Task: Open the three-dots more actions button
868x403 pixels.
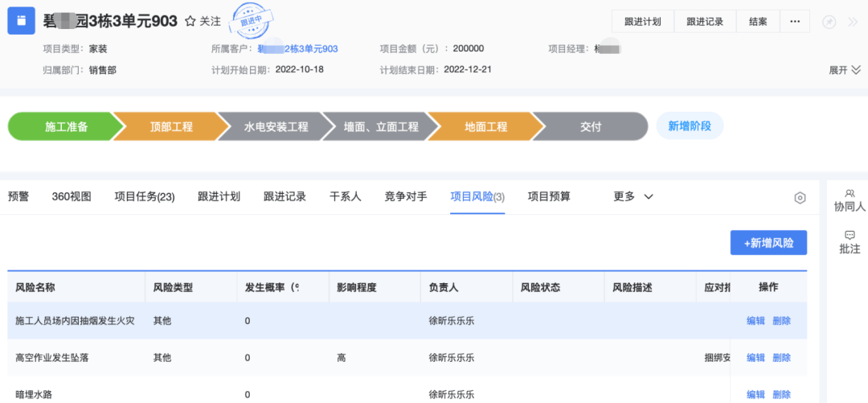Action: pyautogui.click(x=794, y=22)
